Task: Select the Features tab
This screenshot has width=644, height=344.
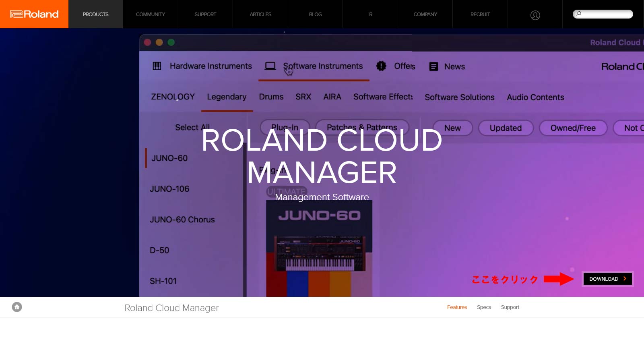Action: [457, 307]
